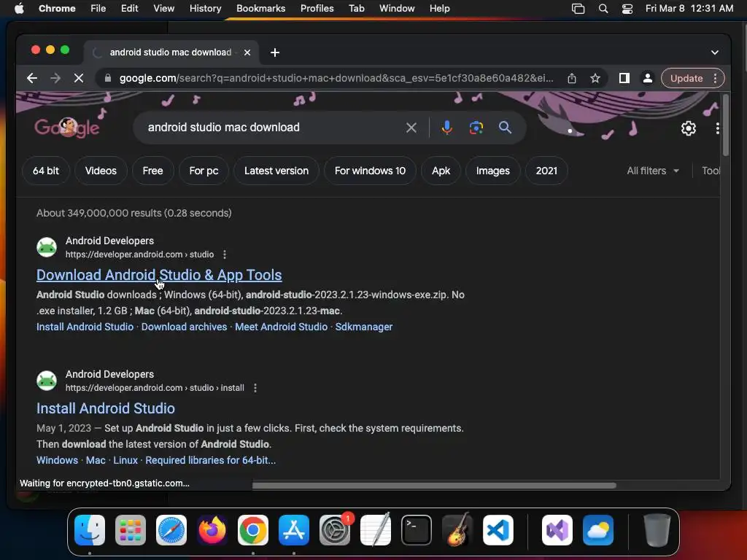Apply the For pc filter chip
Viewport: 747px width, 560px height.
(x=204, y=171)
